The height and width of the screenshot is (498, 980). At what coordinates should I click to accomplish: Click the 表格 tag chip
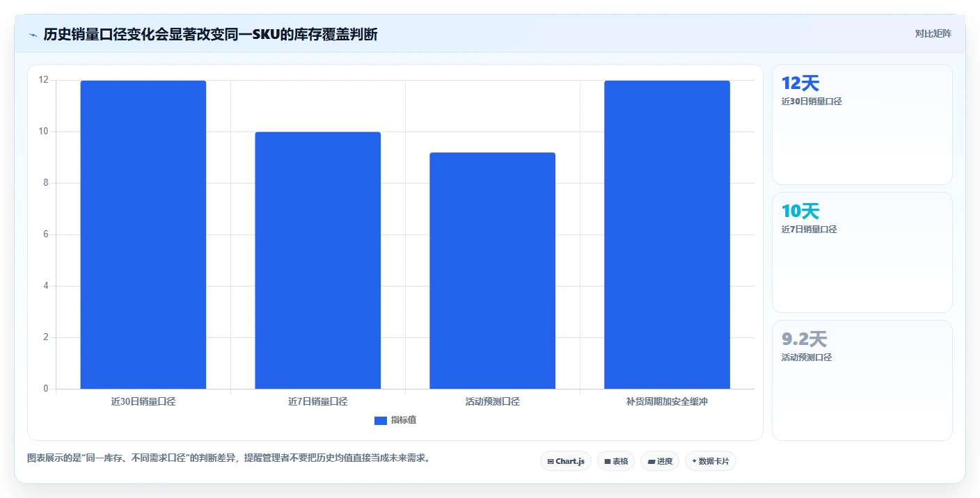tap(616, 461)
